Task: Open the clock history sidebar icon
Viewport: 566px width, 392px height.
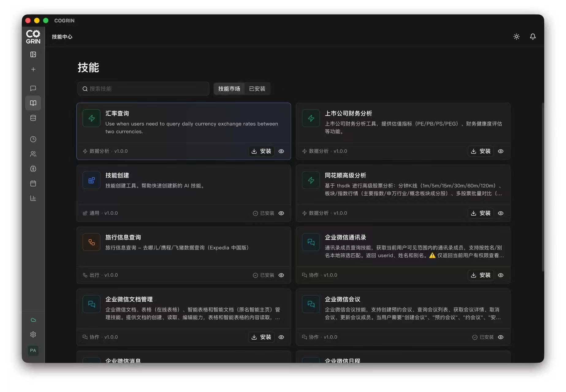Action: tap(33, 139)
